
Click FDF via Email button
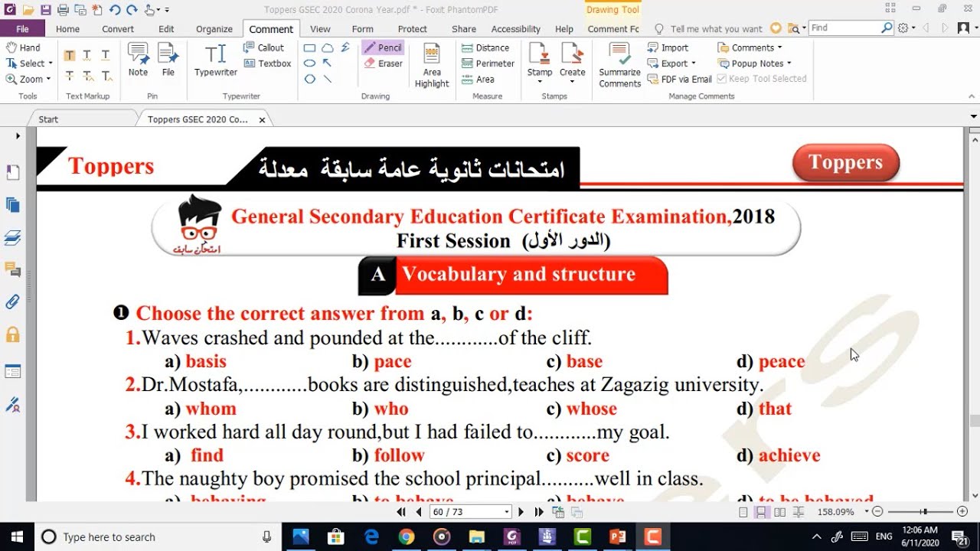(680, 79)
